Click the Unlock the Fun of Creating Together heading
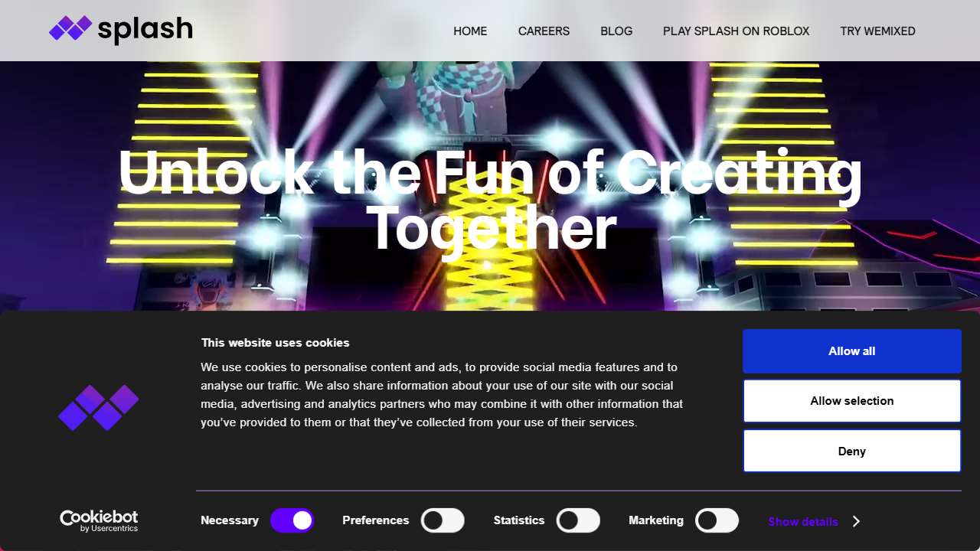The width and height of the screenshot is (980, 551). click(490, 201)
